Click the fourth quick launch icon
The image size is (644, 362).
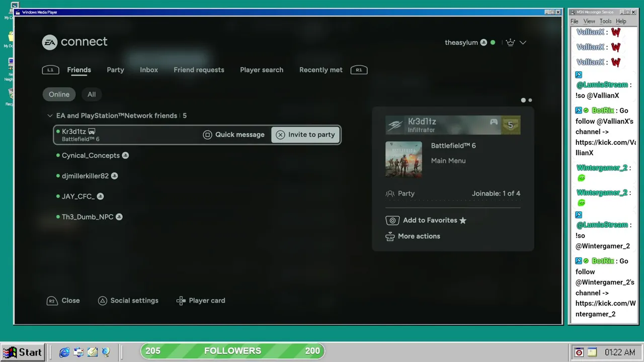pyautogui.click(x=106, y=352)
